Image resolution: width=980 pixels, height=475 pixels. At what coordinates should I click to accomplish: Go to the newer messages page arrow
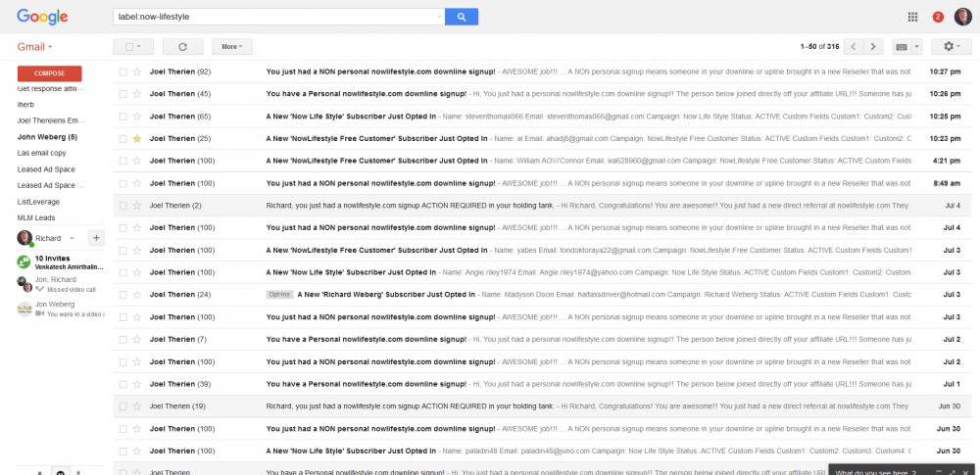click(x=854, y=46)
